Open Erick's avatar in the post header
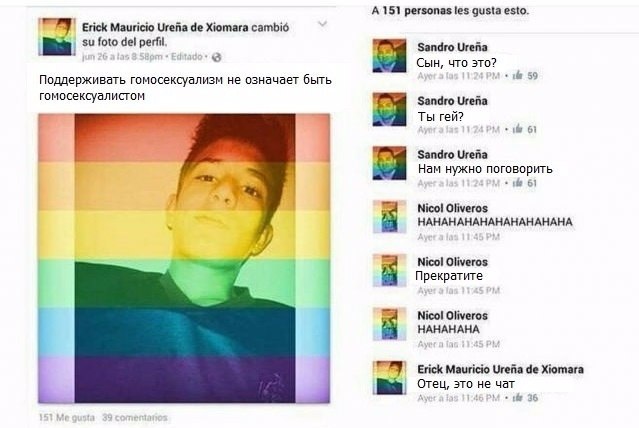639x428 pixels. (57, 37)
